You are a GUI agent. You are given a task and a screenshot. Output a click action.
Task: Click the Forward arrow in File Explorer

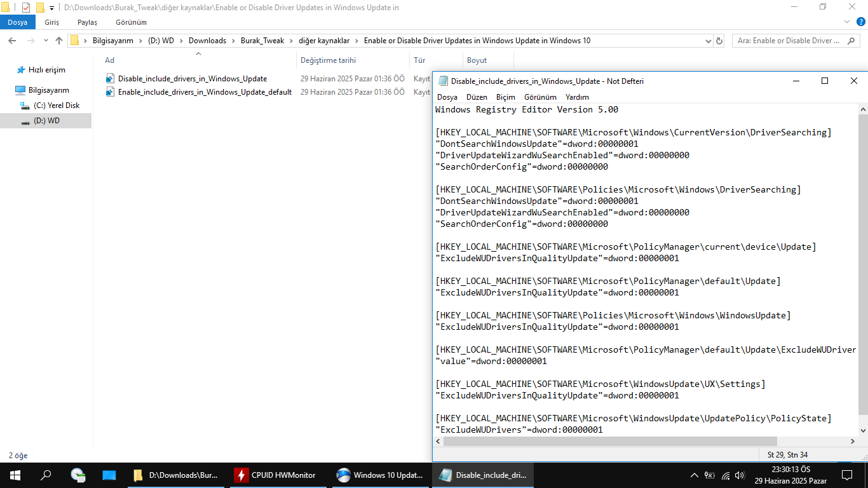tap(29, 41)
